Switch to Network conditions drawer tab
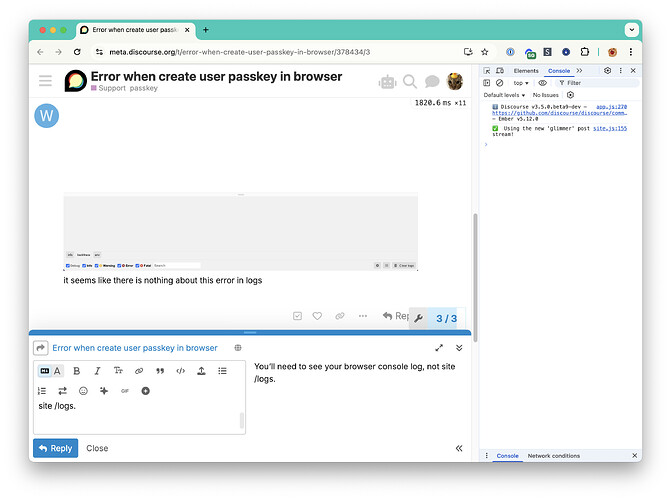The image size is (670, 500). (x=554, y=456)
